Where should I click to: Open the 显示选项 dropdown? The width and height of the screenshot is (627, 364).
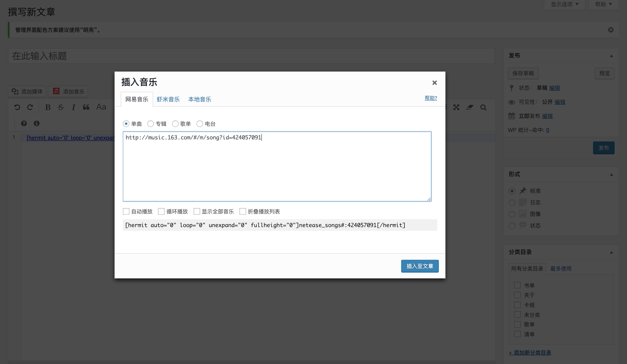pyautogui.click(x=564, y=5)
